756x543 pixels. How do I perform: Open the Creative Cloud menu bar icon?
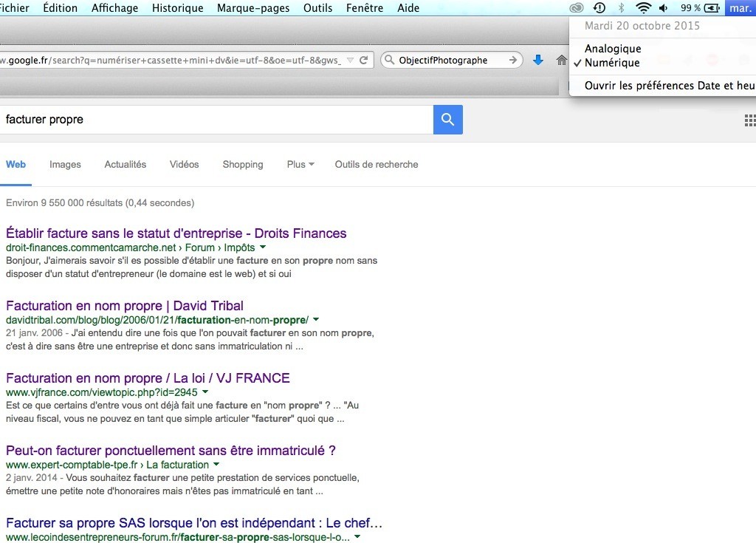click(577, 7)
